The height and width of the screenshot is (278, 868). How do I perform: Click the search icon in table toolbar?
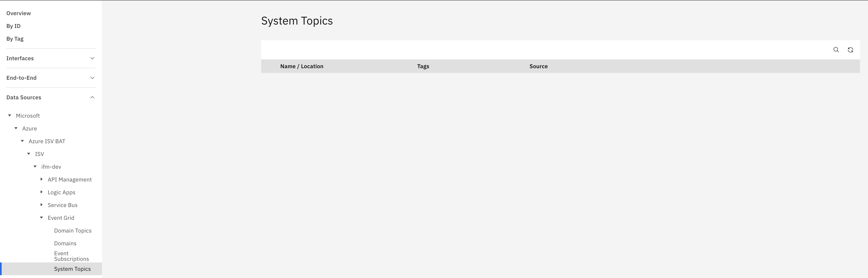click(836, 50)
